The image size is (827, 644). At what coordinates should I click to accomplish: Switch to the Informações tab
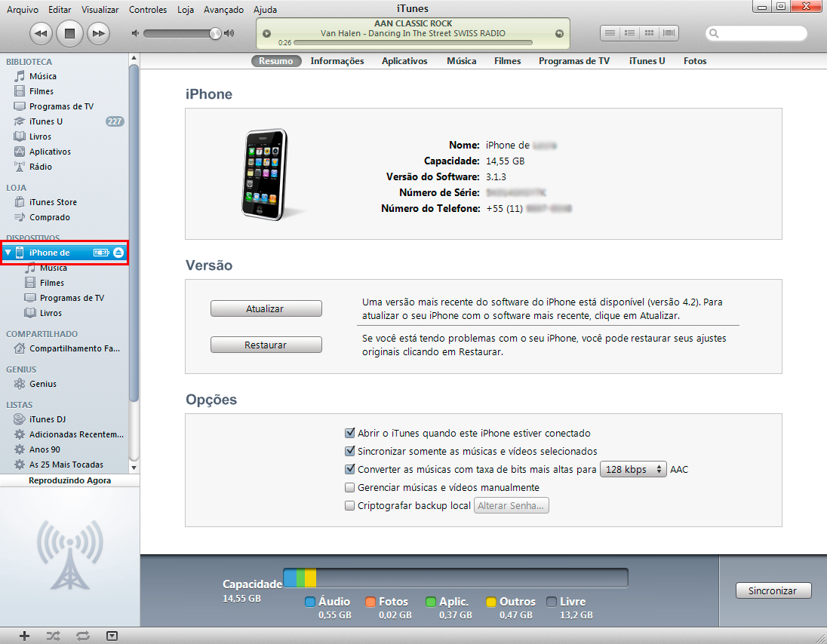[337, 60]
